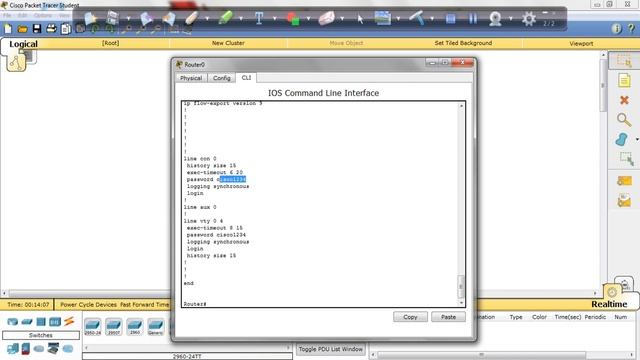Open the recorder settings gear icon

529,19
